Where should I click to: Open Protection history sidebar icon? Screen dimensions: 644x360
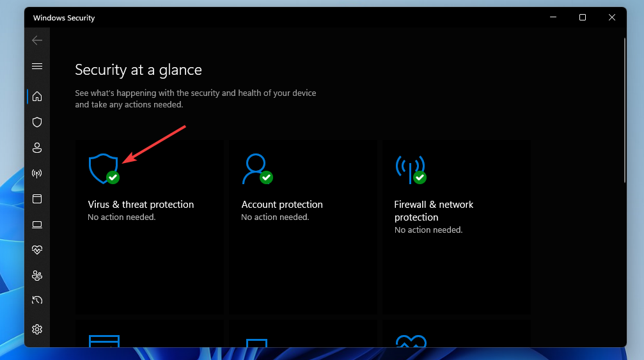pos(37,301)
